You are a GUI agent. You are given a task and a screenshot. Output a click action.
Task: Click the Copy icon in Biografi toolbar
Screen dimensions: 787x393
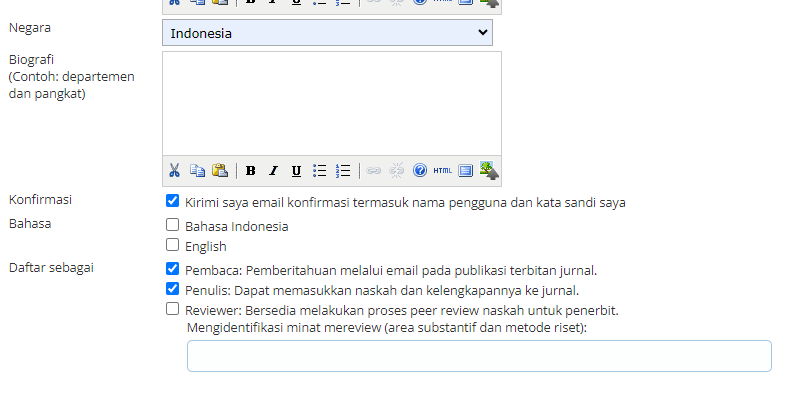pos(197,171)
